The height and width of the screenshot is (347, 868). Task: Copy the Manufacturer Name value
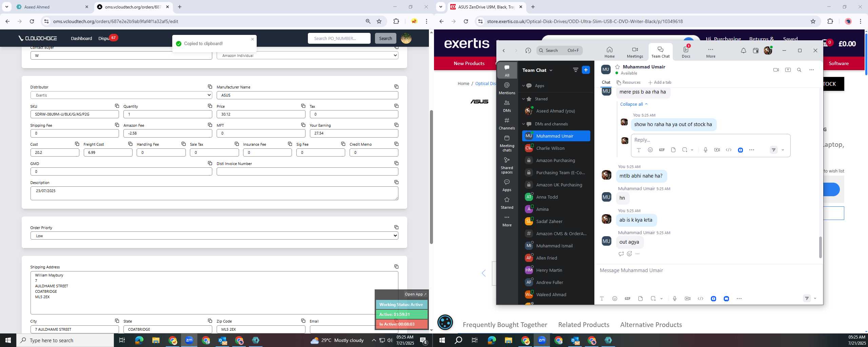[396, 87]
